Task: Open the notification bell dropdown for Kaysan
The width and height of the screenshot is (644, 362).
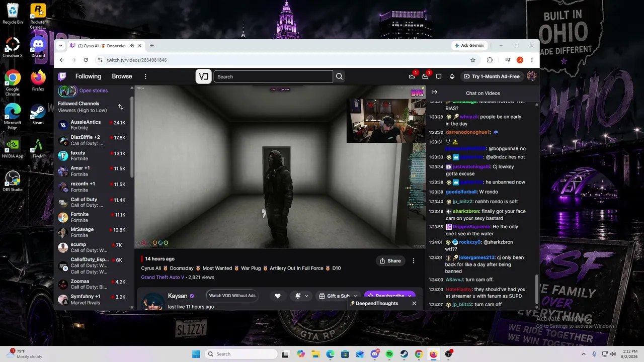Action: coord(301,296)
